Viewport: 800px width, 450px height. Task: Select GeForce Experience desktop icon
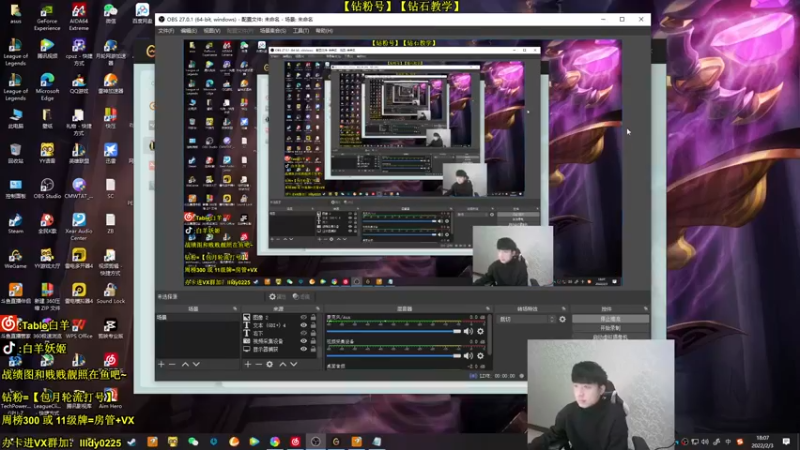point(47,18)
